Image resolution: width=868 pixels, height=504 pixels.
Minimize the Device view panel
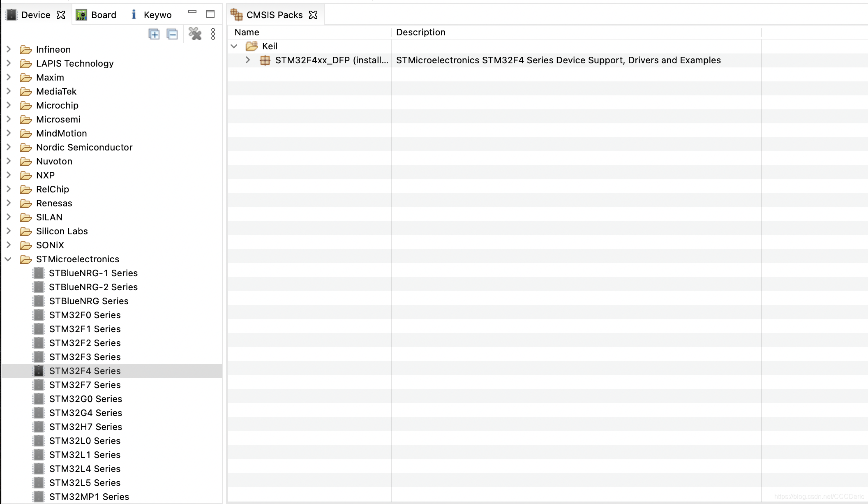(192, 13)
